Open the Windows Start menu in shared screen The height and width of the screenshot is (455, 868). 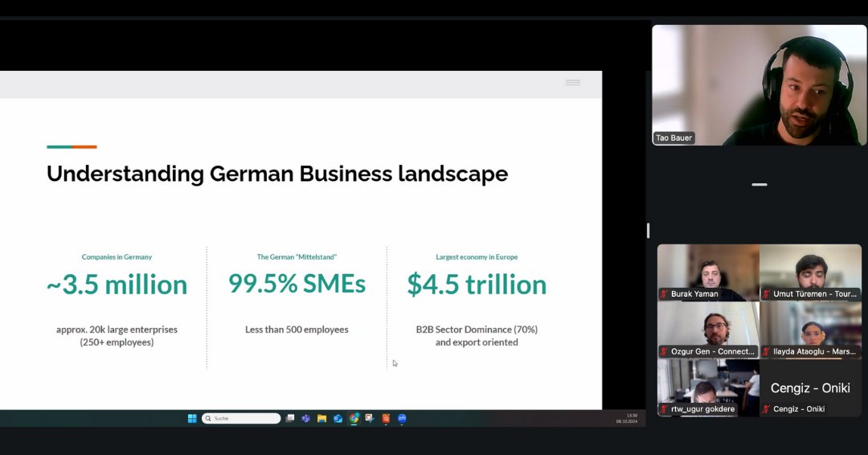click(x=192, y=419)
